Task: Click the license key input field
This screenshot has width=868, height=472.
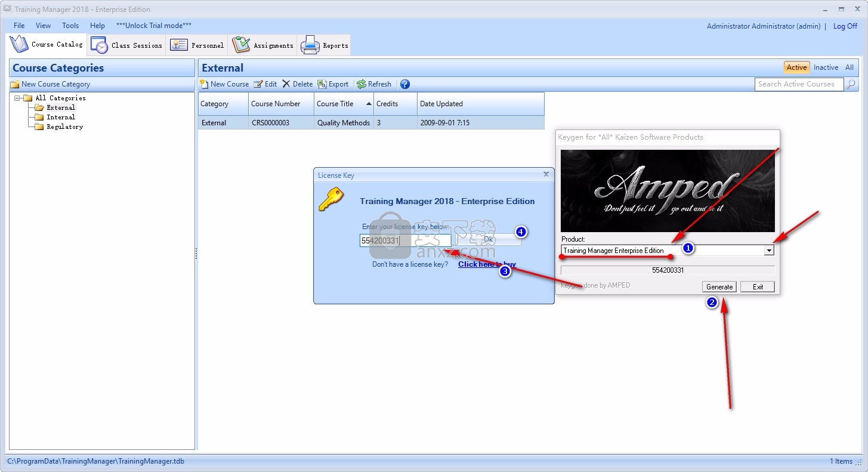Action: click(405, 240)
